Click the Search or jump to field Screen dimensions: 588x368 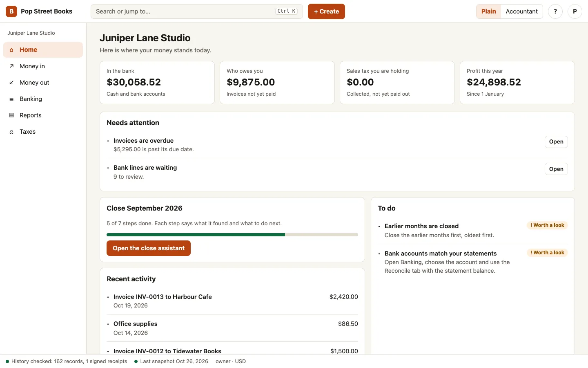pyautogui.click(x=197, y=11)
